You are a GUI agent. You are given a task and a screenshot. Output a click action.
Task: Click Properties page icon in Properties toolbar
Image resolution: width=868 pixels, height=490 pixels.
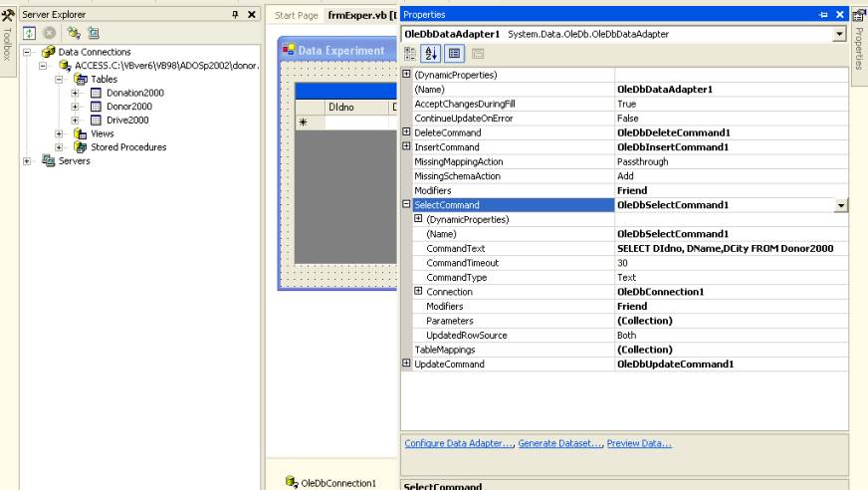[455, 54]
